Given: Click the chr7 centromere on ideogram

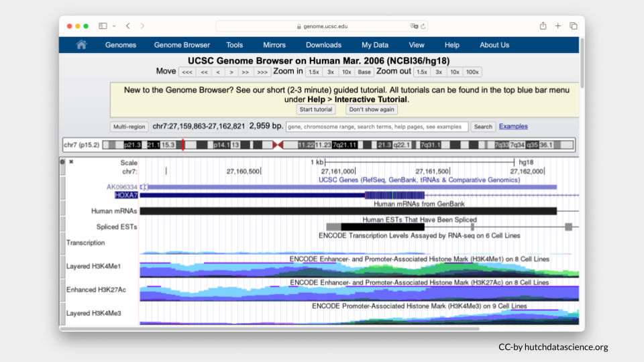Looking at the screenshot, I should [278, 145].
